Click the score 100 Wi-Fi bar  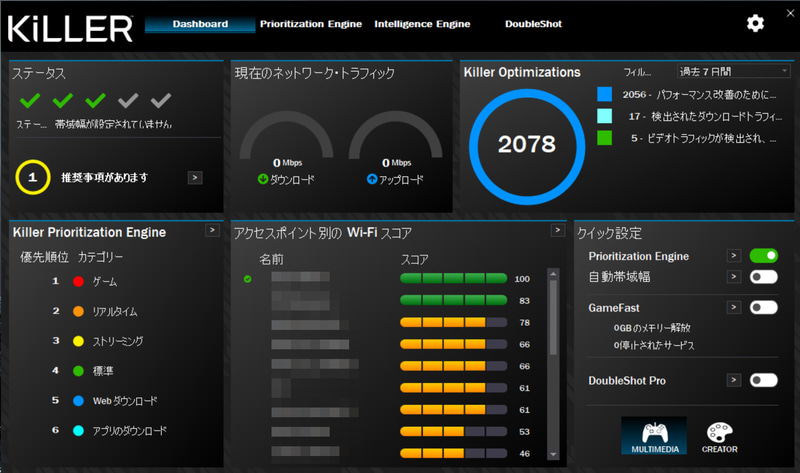tap(454, 279)
